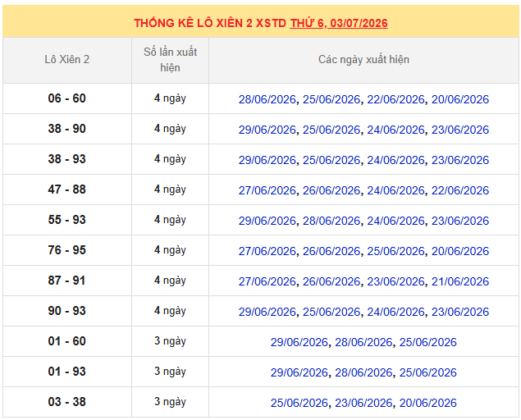Open 28/06/2026 in the 01 - 60 row

(x=363, y=342)
